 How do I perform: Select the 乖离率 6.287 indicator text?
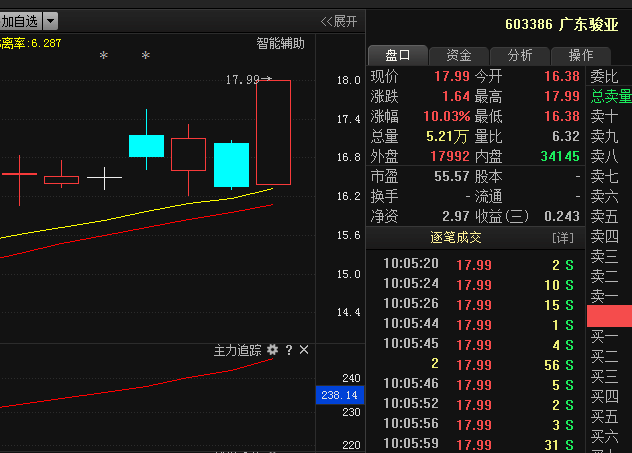(x=31, y=43)
